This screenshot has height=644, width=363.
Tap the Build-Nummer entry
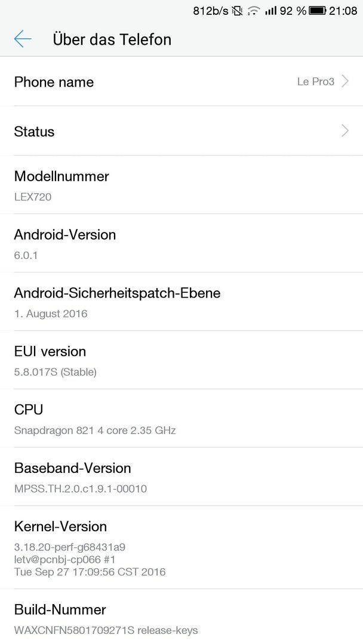pyautogui.click(x=181, y=617)
